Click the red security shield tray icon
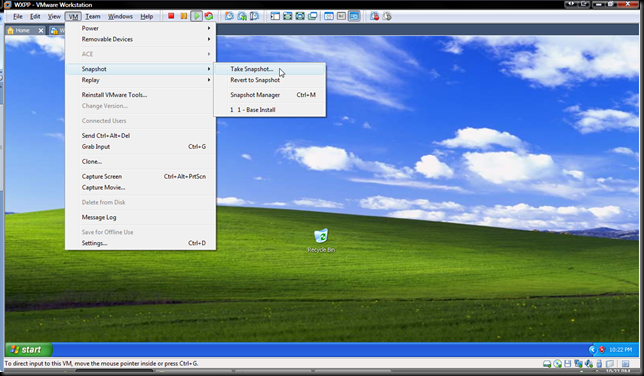644x376 pixels. point(602,350)
